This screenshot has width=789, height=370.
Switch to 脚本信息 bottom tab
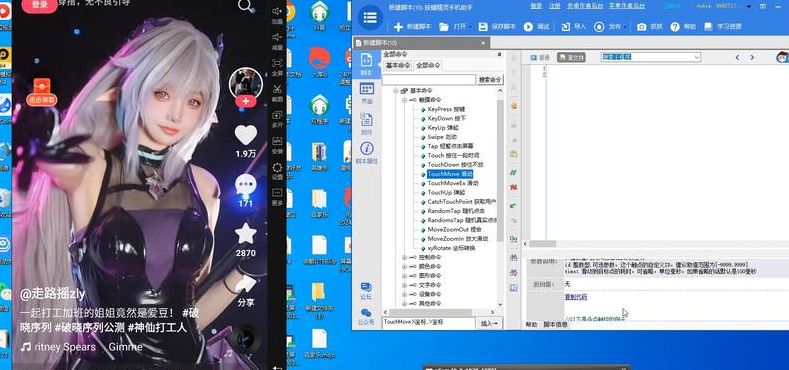(x=556, y=325)
